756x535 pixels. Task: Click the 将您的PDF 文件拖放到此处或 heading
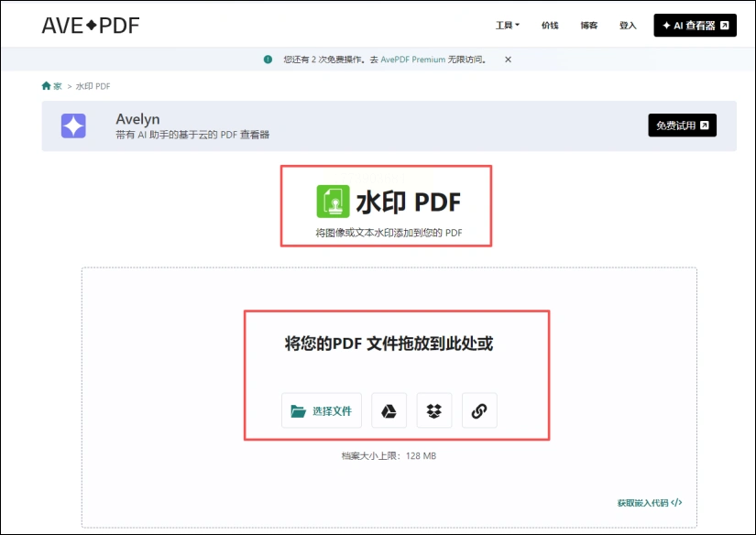coord(389,344)
